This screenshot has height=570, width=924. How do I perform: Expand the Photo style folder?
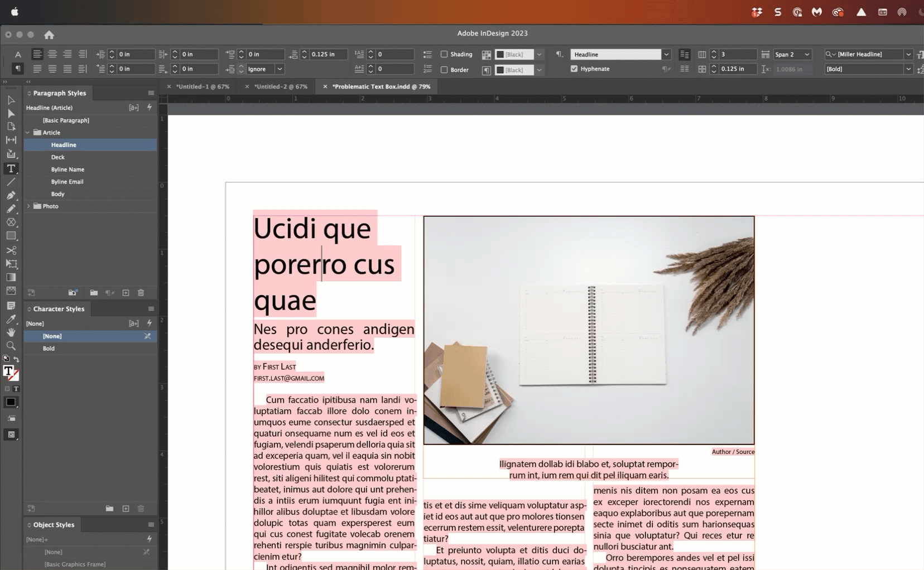point(28,206)
